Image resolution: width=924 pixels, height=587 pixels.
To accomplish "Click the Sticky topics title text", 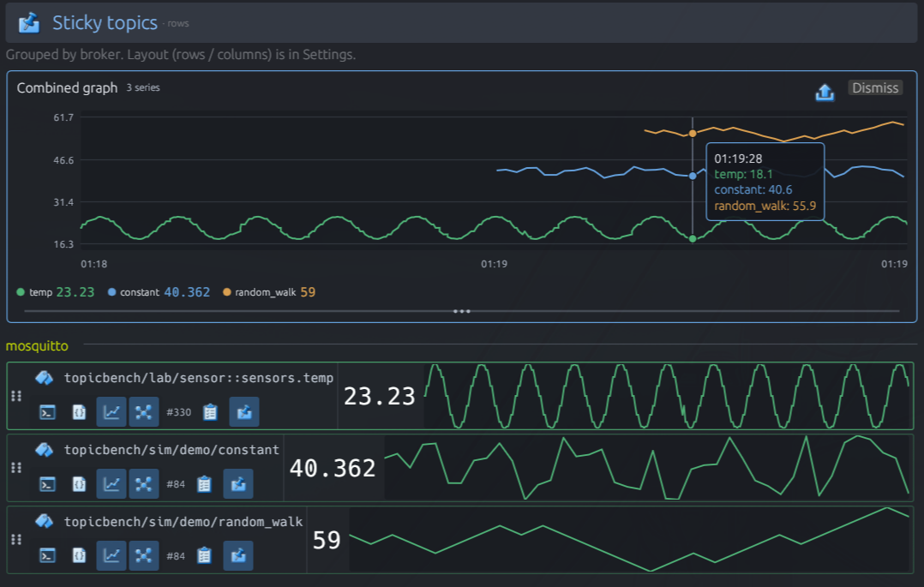I will (x=105, y=23).
